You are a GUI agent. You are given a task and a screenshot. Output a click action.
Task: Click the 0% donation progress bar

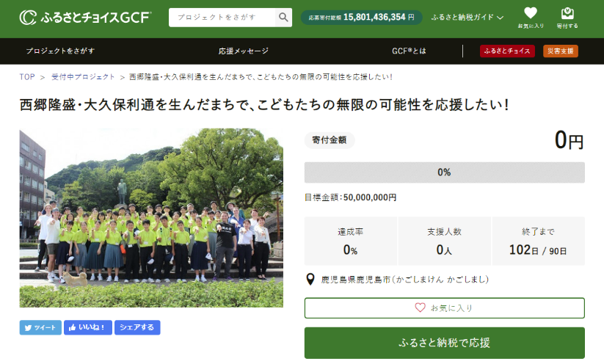[x=444, y=172]
